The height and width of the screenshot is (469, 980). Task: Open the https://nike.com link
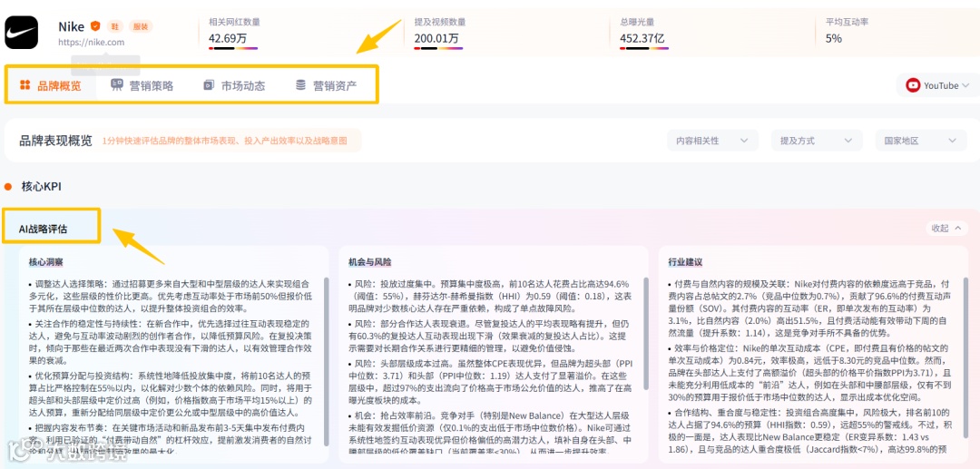92,43
